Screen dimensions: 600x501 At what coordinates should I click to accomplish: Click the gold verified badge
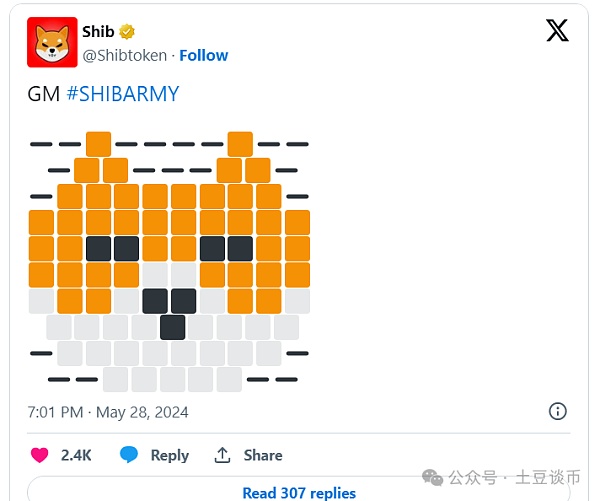point(127,32)
